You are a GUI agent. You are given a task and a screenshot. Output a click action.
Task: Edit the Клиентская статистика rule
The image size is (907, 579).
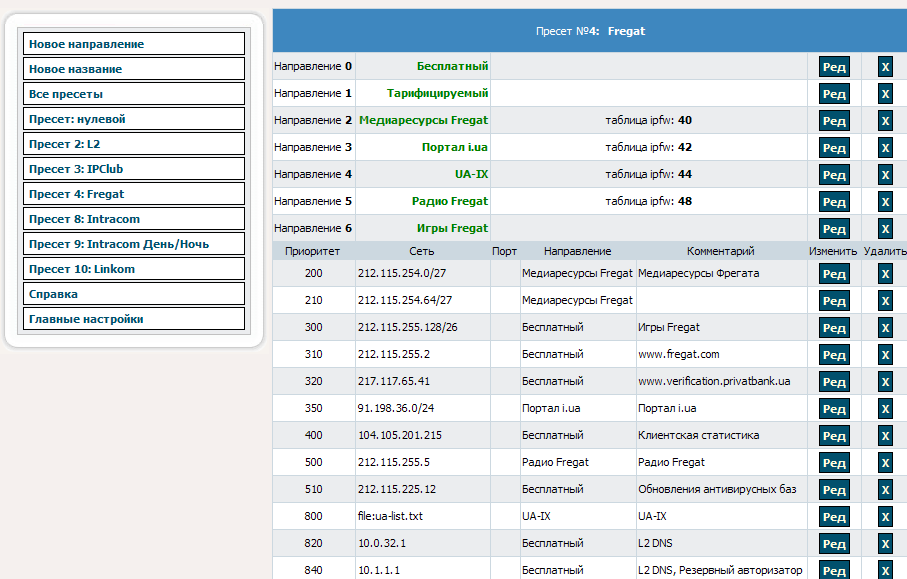834,436
